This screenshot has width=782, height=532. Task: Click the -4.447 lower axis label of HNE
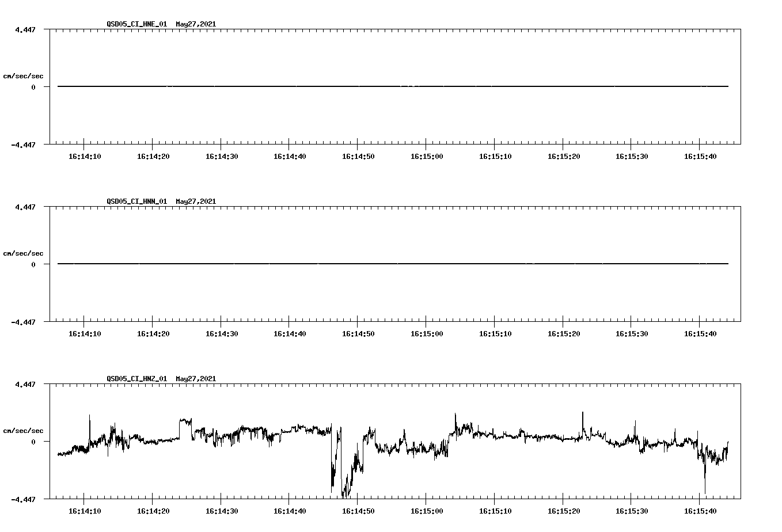[x=24, y=145]
